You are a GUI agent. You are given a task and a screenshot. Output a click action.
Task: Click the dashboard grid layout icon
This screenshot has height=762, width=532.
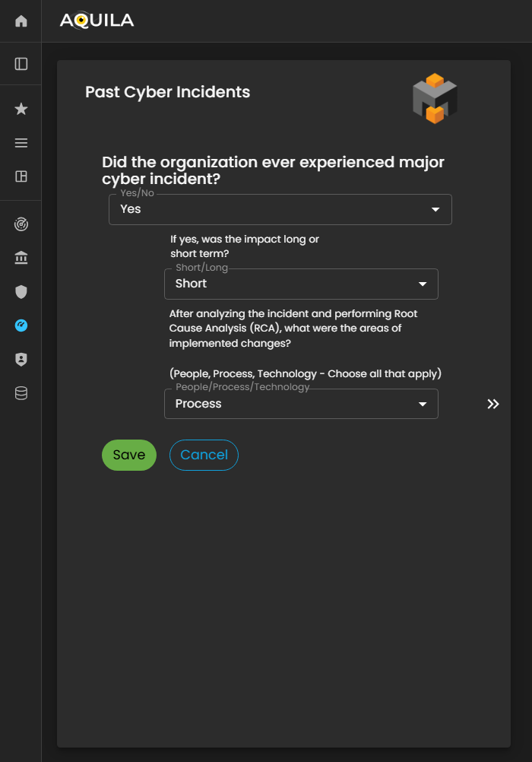point(21,176)
